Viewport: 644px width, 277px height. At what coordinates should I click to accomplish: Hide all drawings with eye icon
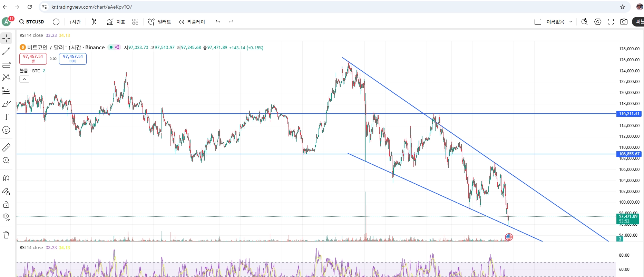[7, 217]
